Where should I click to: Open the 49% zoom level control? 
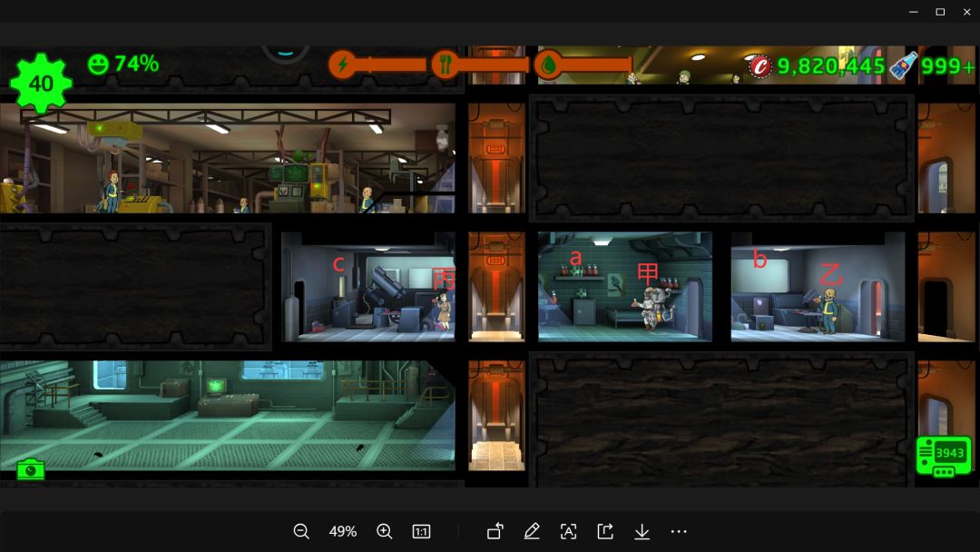click(x=343, y=532)
